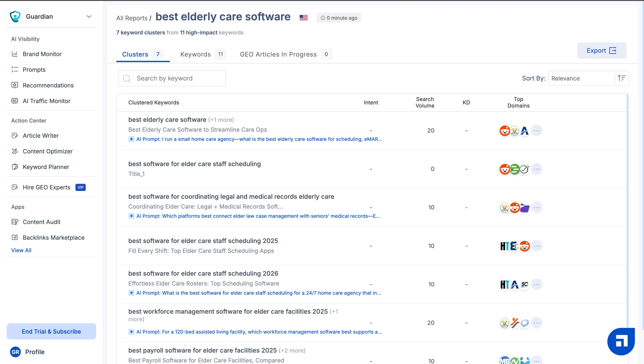Show more domains for staff scheduling 2025
The width and height of the screenshot is (644, 364).
tap(536, 246)
